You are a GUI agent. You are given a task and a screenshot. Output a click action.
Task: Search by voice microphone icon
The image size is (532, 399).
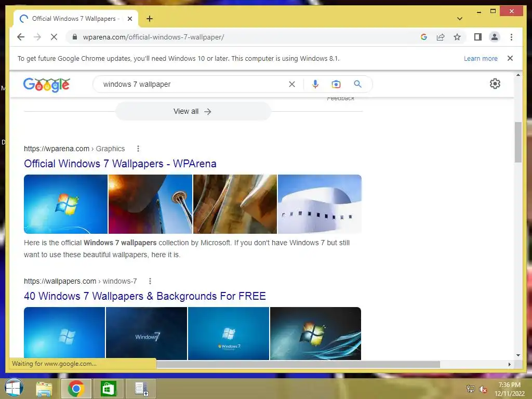point(315,84)
